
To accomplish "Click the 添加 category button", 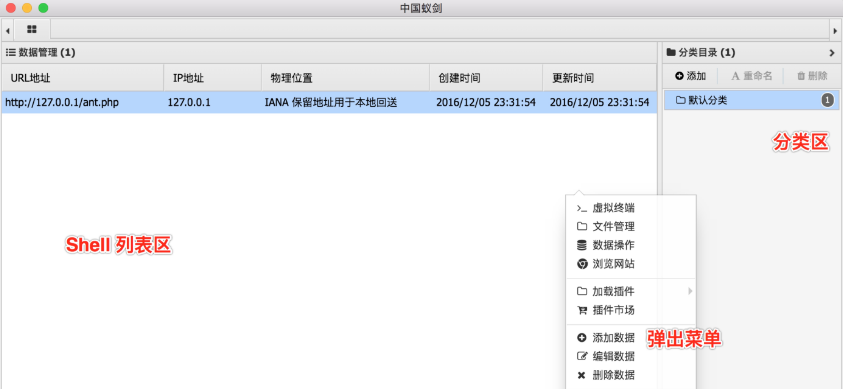I will coord(690,76).
